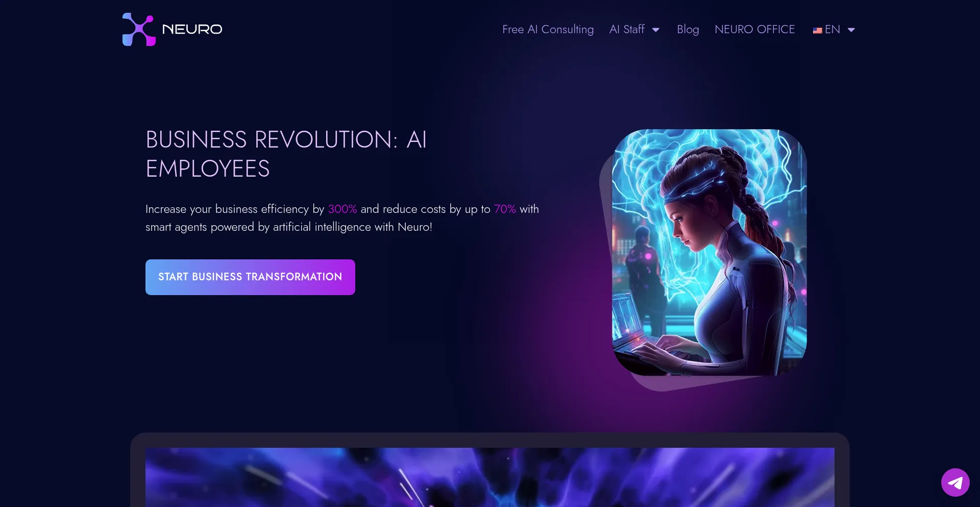This screenshot has width=980, height=507.
Task: Click the Neuro X-shaped logo icon
Action: click(139, 29)
